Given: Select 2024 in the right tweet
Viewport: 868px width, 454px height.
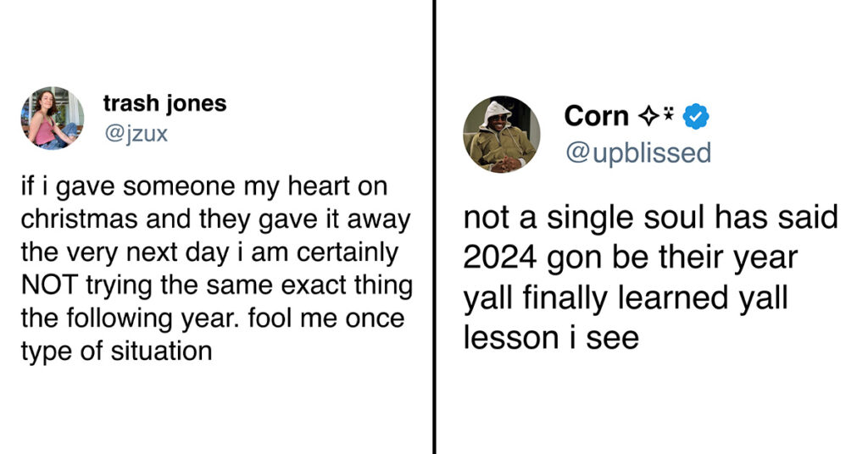Looking at the screenshot, I should (500, 257).
